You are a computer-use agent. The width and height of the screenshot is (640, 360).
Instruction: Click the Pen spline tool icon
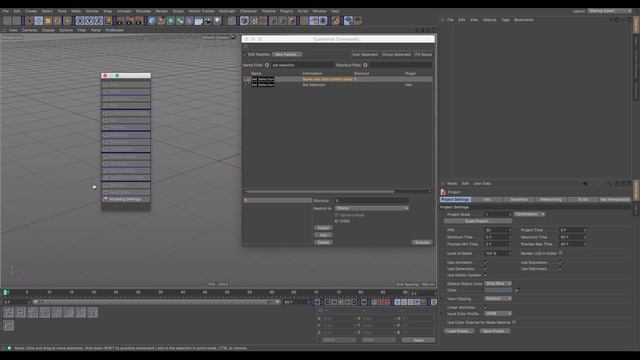161,21
